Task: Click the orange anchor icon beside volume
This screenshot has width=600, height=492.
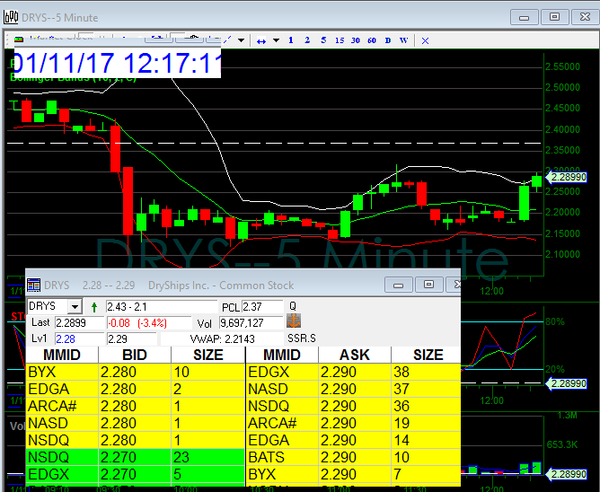Action: 294,322
